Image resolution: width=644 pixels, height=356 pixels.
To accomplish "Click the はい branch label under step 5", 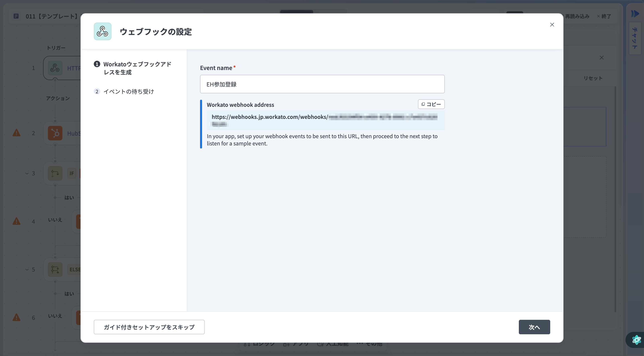I will [x=69, y=294].
